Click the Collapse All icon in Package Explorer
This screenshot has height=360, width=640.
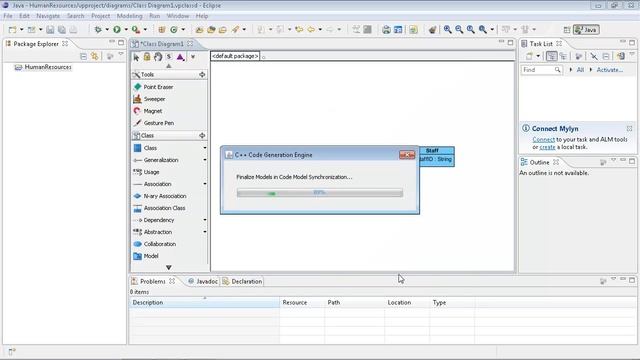pyautogui.click(x=83, y=56)
